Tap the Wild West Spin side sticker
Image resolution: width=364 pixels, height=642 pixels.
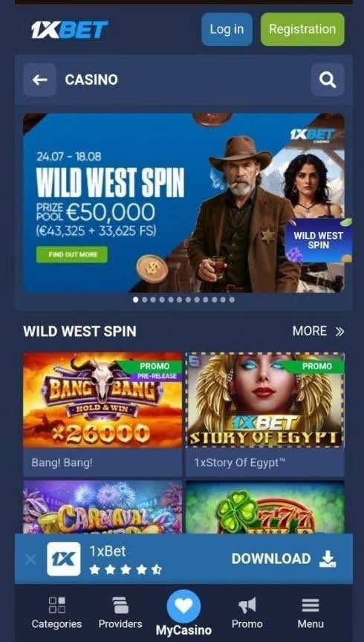click(318, 240)
